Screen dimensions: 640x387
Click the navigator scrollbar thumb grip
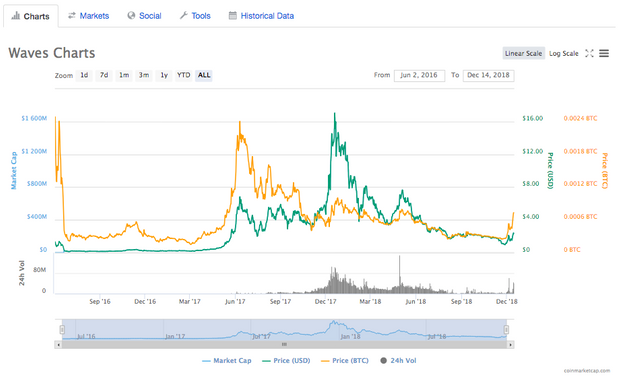click(x=284, y=345)
